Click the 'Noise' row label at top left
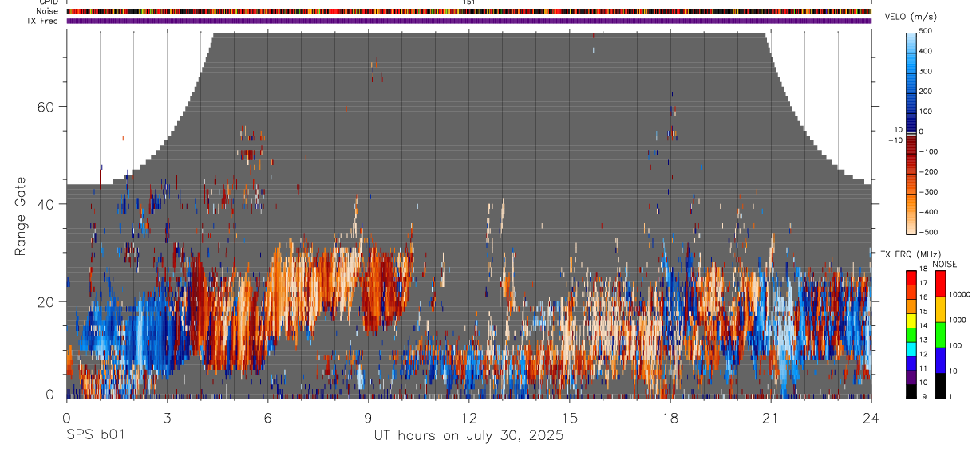 46,12
